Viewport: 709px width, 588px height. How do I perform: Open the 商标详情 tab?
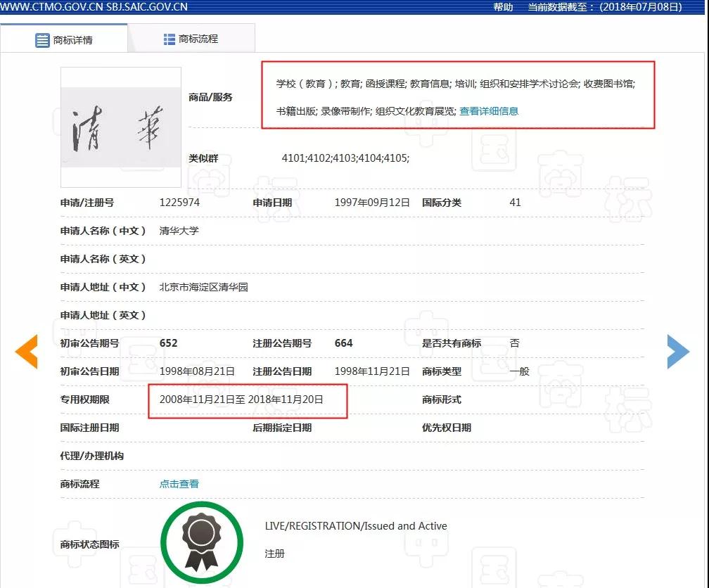coord(64,40)
